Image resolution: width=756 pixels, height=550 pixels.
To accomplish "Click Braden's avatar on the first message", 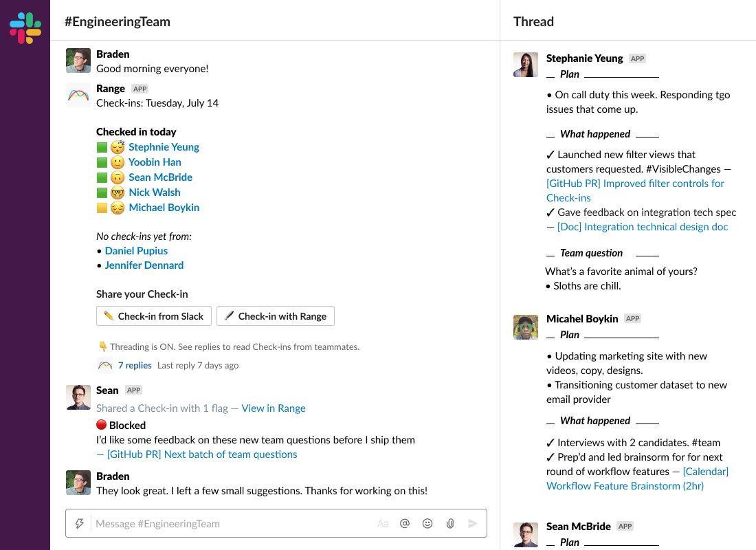I will [x=78, y=60].
